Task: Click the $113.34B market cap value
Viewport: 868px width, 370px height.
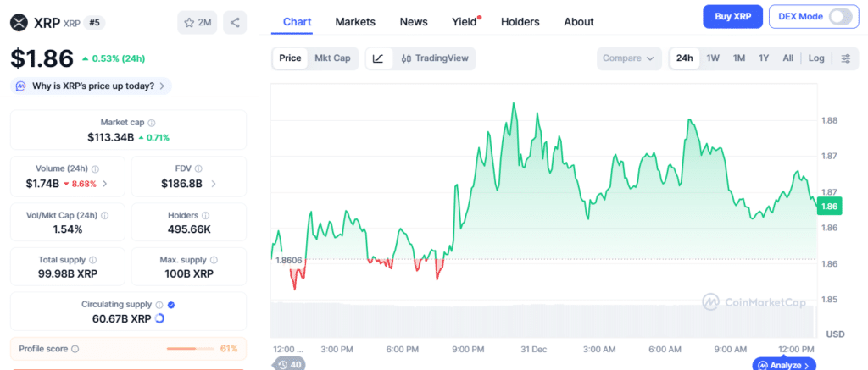Action: [111, 137]
